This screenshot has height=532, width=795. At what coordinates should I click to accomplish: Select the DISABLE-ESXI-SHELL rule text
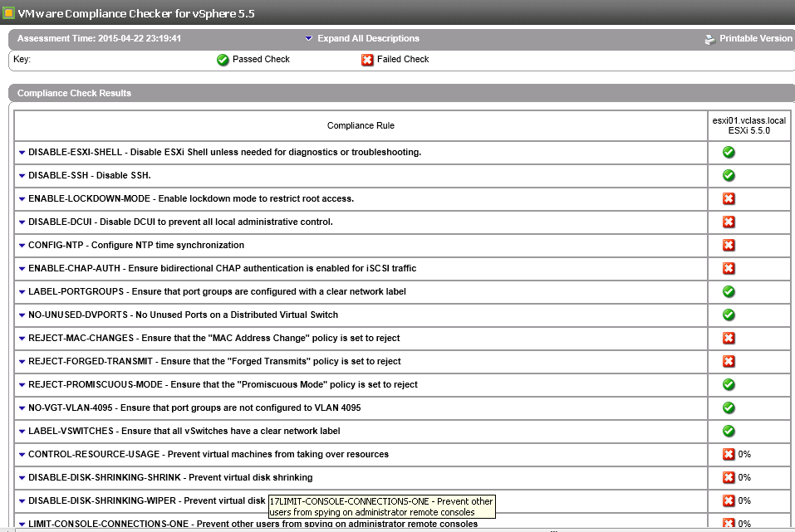coord(224,152)
